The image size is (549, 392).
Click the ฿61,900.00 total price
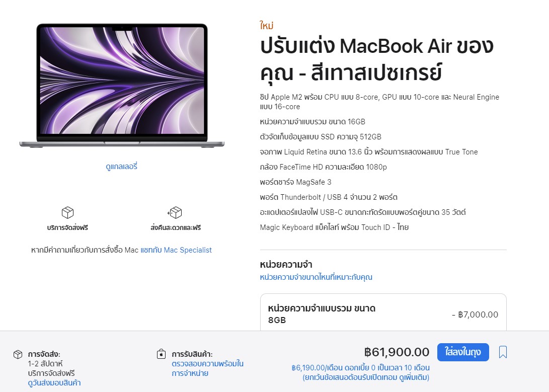[x=397, y=352]
